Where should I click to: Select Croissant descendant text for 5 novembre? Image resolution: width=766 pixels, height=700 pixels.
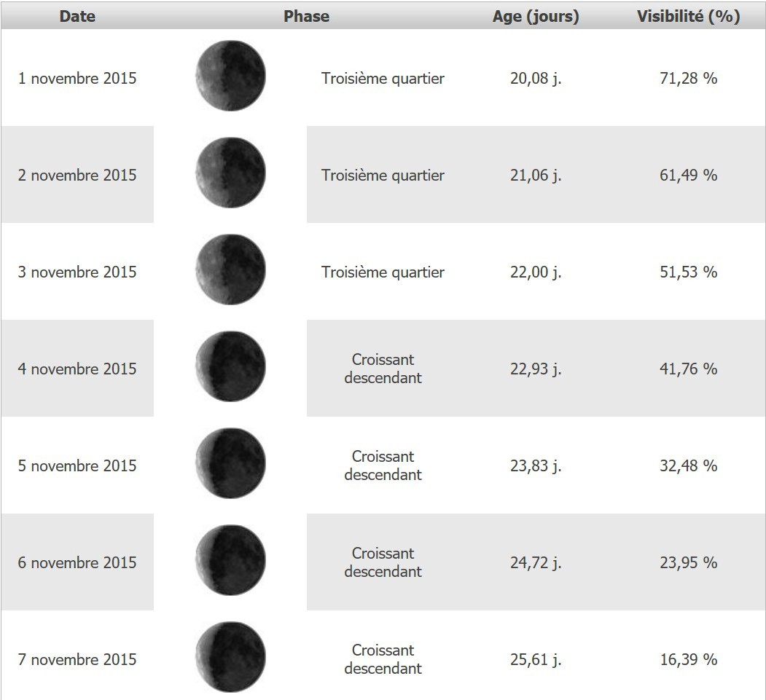point(383,465)
